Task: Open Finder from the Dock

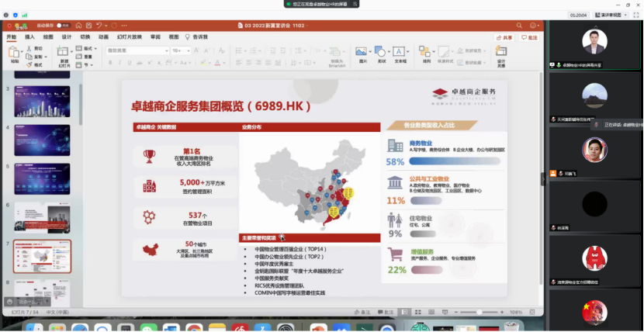Action: coord(34,327)
